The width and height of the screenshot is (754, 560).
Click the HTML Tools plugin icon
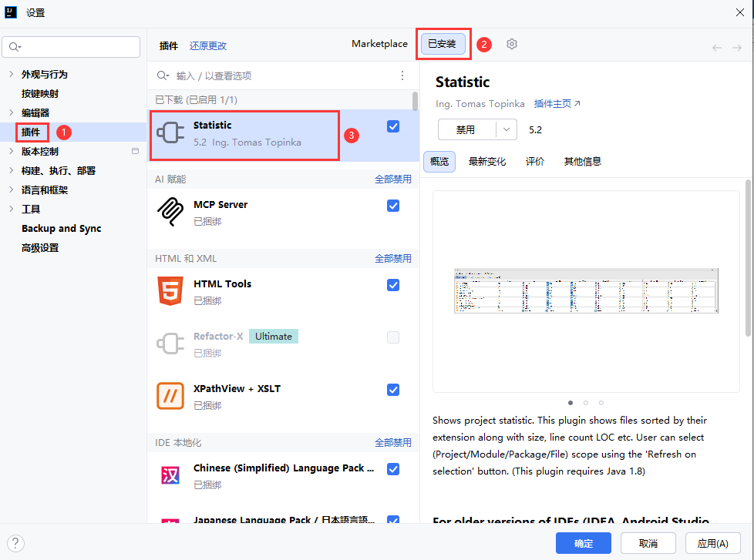pos(170,291)
